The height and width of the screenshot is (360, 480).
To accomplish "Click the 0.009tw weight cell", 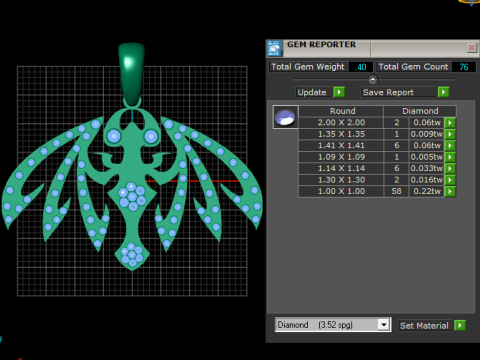I will coord(427,134).
